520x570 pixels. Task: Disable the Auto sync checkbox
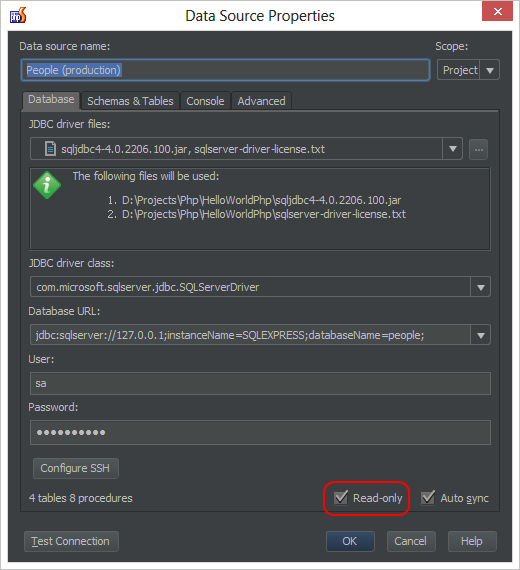click(x=428, y=497)
